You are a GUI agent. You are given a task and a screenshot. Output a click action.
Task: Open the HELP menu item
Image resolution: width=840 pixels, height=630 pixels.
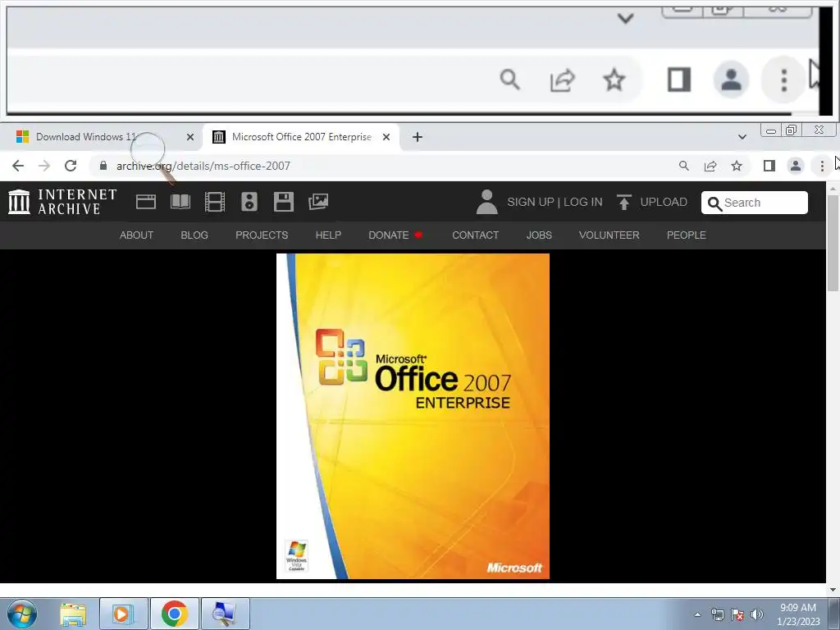[x=328, y=235]
